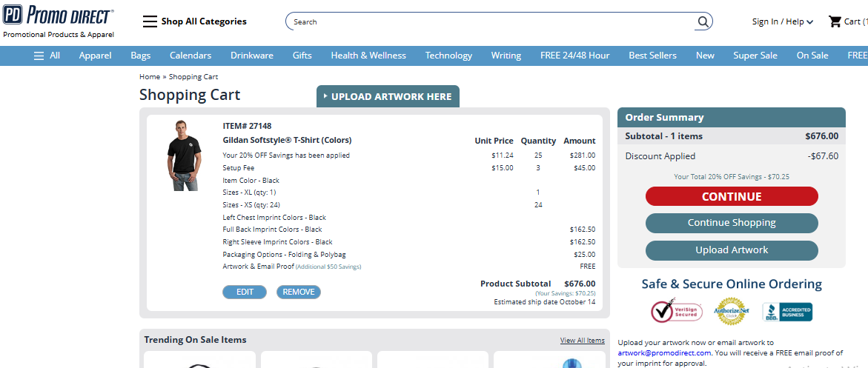Screen dimensions: 868x368
Task: Click the search magnifier icon
Action: tap(703, 21)
